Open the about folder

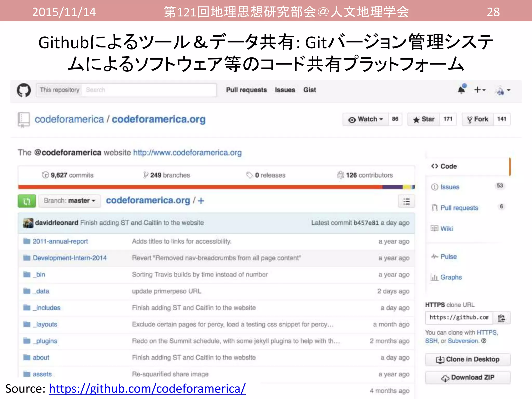click(41, 358)
